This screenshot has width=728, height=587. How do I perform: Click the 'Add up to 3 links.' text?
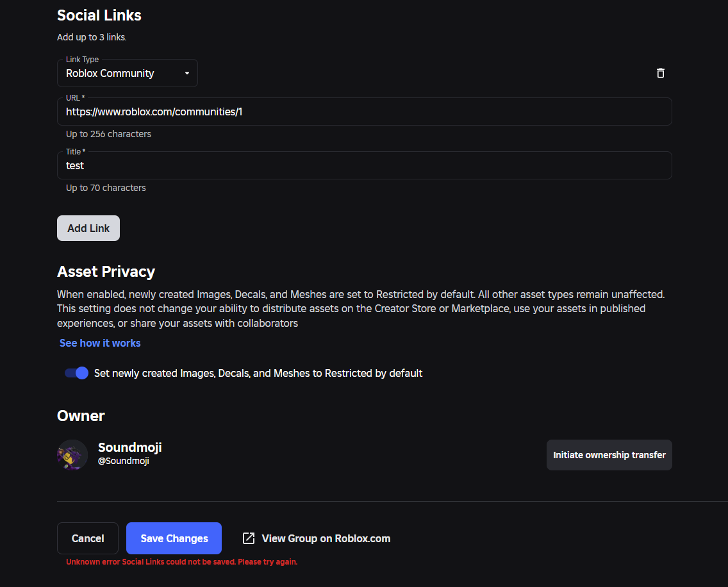point(92,37)
